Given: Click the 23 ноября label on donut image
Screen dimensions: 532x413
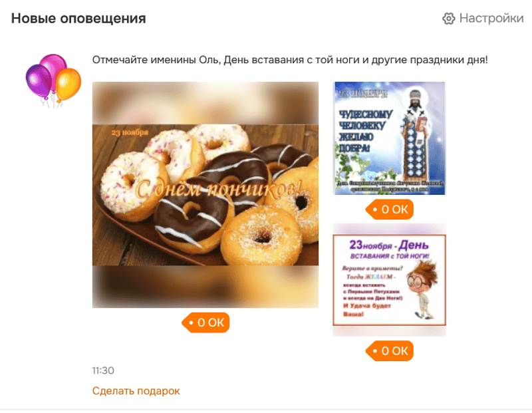Looking at the screenshot, I should pos(130,132).
